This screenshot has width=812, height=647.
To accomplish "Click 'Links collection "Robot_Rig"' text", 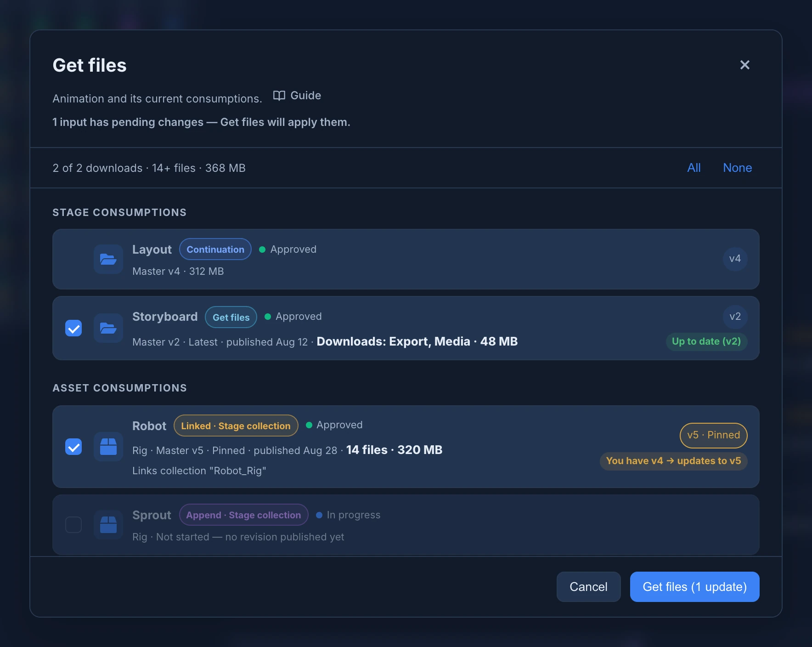I will coord(199,471).
